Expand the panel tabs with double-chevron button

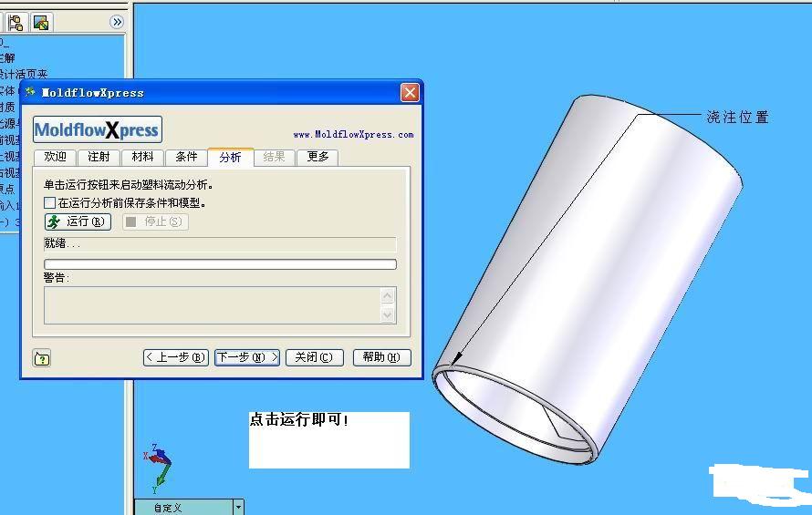(117, 22)
